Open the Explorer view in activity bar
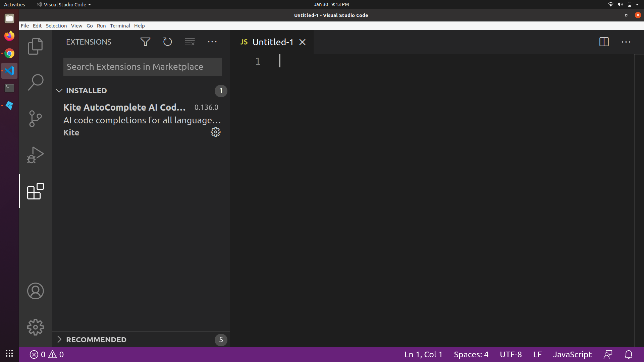644x362 pixels. 35,46
